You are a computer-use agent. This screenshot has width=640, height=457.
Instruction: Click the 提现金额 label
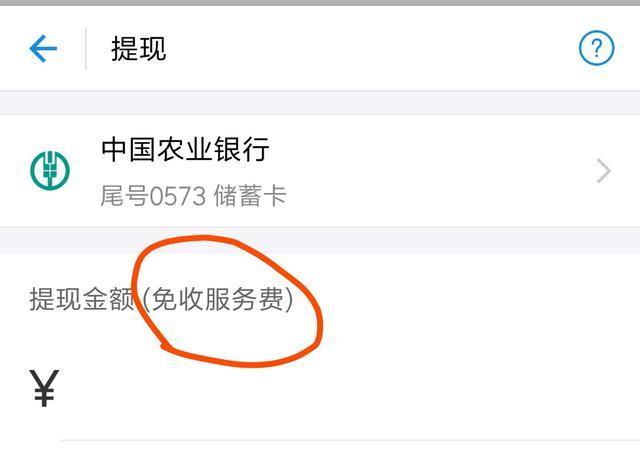click(82, 299)
